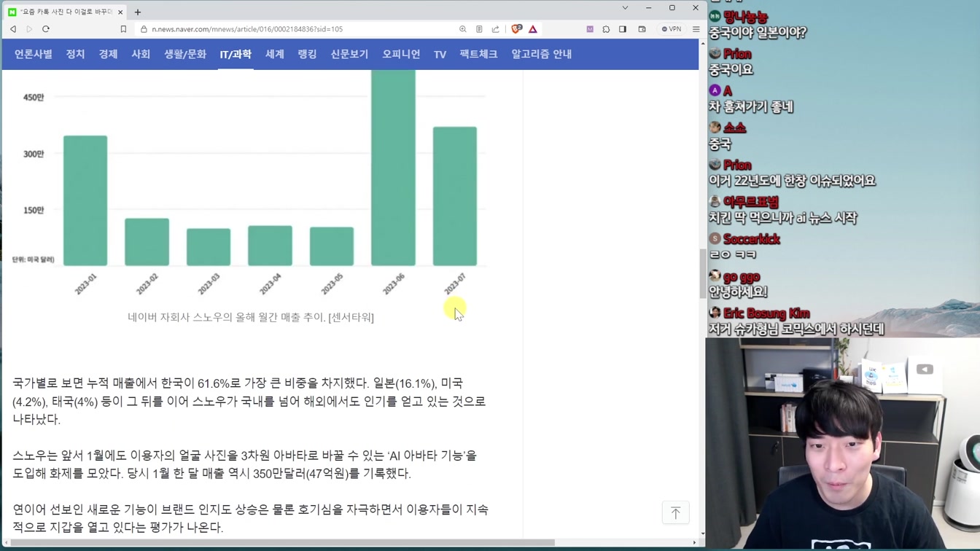The image size is (980, 551).
Task: Click the chart caption mentioning 센서타워
Action: coord(251,317)
